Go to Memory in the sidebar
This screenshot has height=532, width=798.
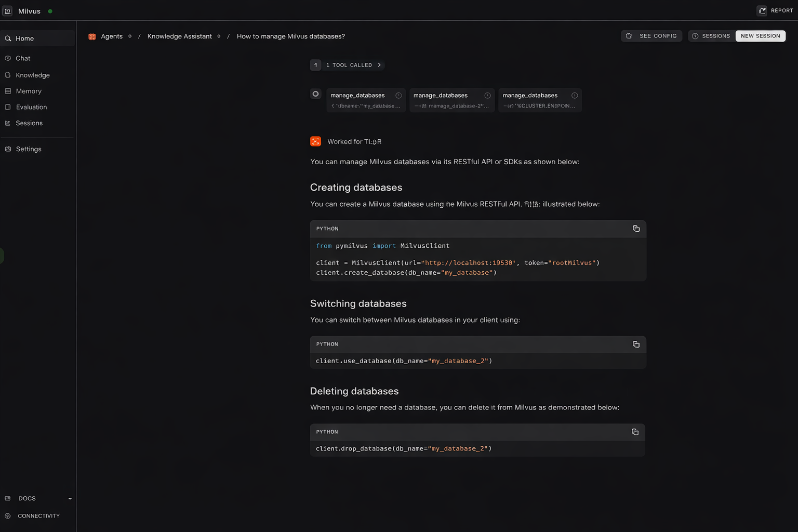point(29,91)
